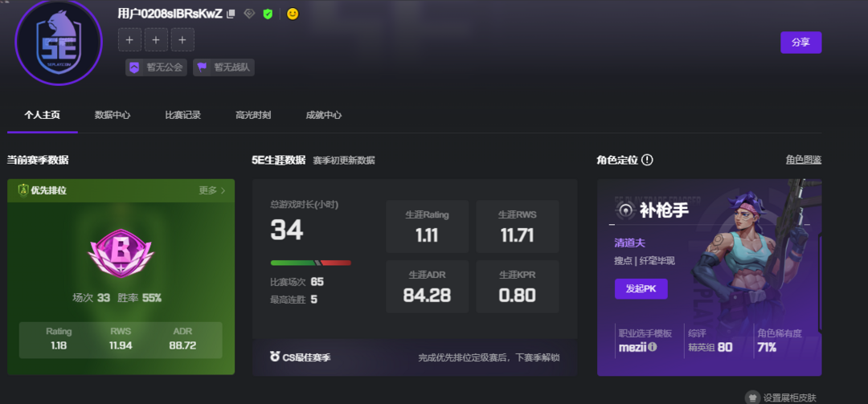Expand 更多 in priority ranking card
The height and width of the screenshot is (404, 868).
tap(212, 190)
